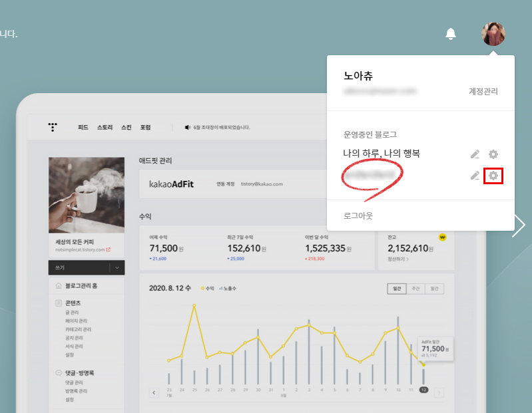The height and width of the screenshot is (413, 532).
Task: Go to next chart dates arrow
Action: (x=439, y=392)
